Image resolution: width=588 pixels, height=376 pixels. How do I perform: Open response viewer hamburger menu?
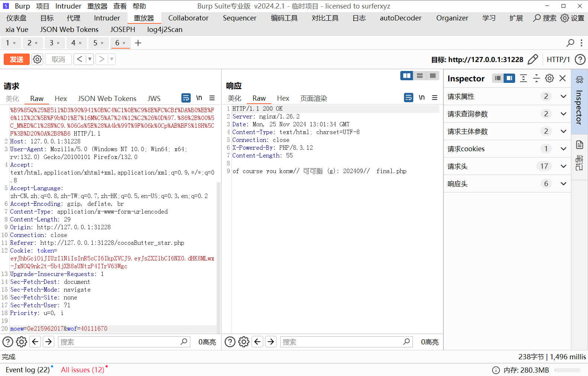(x=434, y=97)
